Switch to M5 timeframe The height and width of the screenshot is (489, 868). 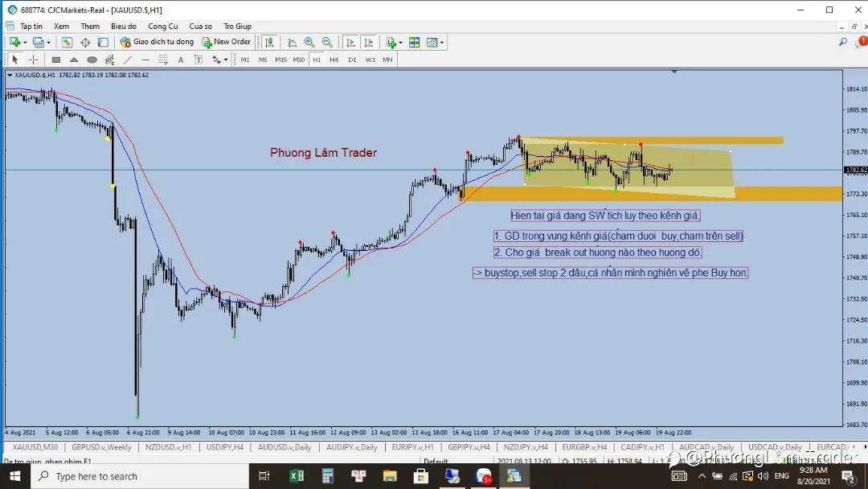coord(262,60)
